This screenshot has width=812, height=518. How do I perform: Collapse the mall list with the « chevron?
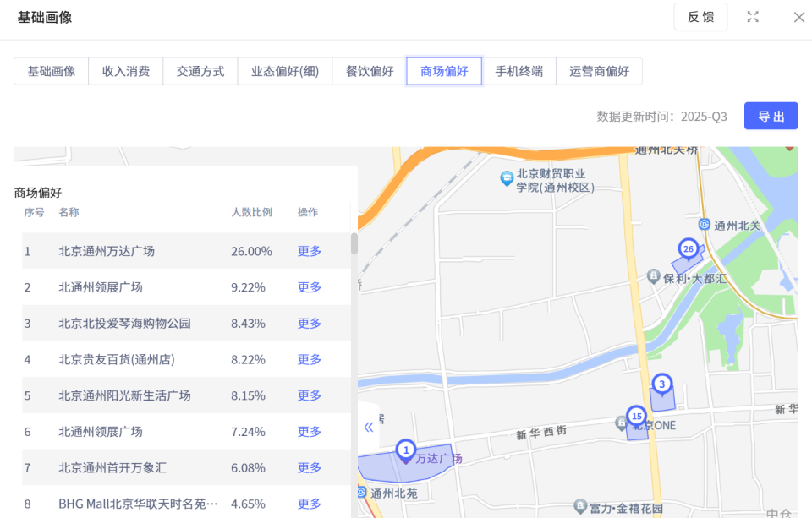point(368,428)
